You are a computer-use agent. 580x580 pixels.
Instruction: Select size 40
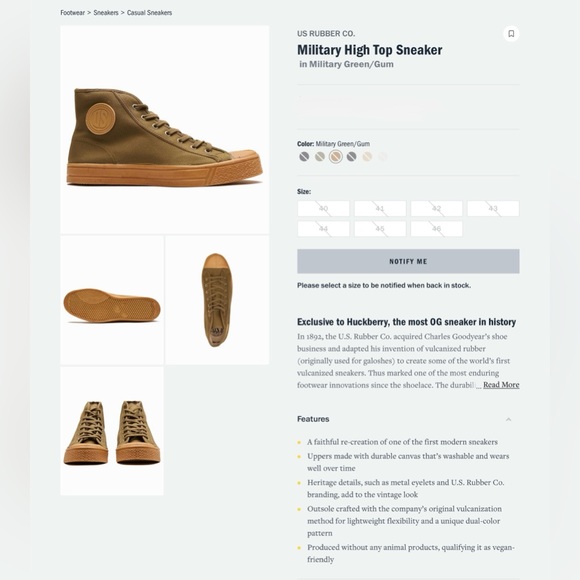(323, 209)
